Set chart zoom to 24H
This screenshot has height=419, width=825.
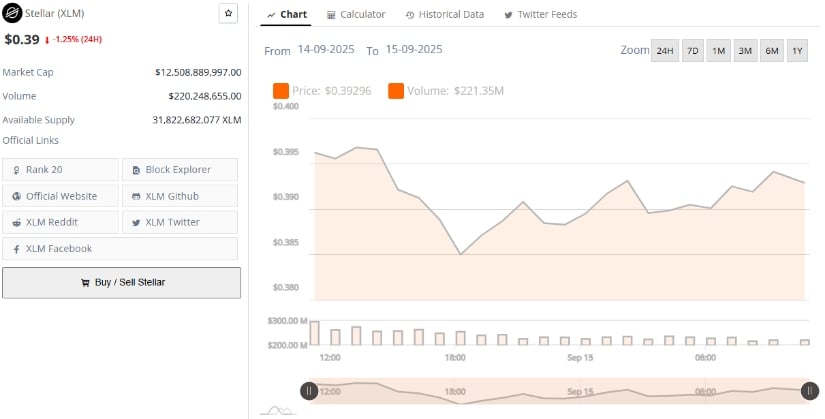pyautogui.click(x=665, y=51)
